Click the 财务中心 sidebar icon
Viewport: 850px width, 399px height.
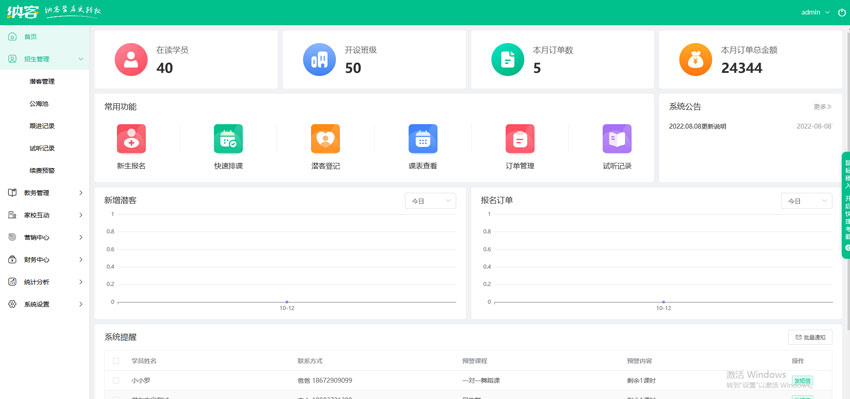(12, 260)
